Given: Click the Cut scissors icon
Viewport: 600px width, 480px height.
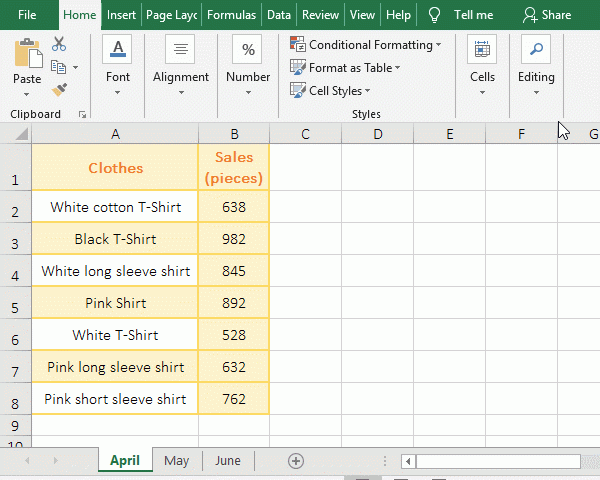Looking at the screenshot, I should click(59, 44).
